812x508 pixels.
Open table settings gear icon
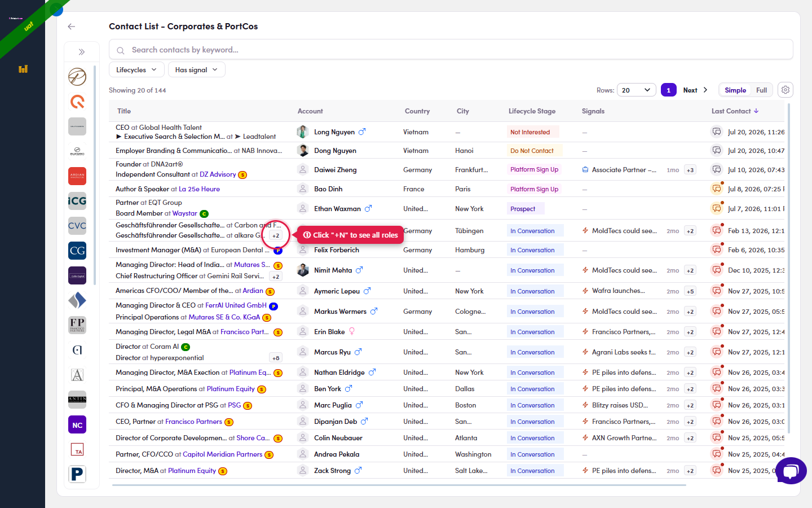785,90
